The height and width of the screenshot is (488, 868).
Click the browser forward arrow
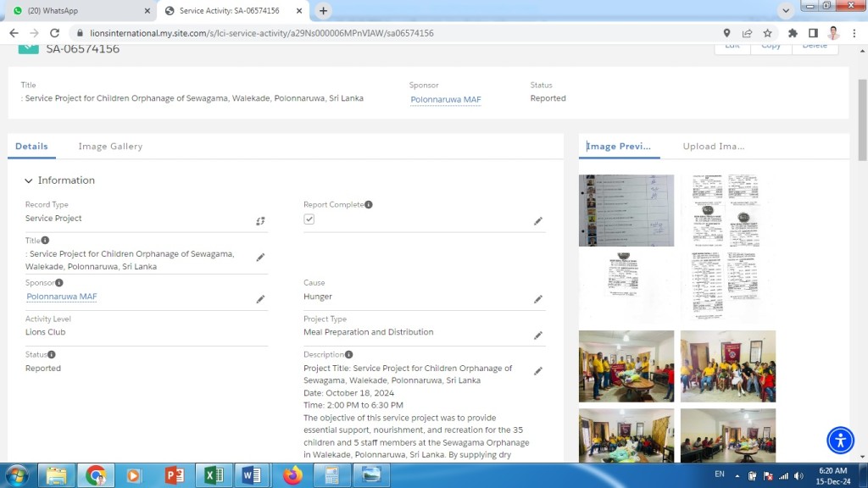34,33
